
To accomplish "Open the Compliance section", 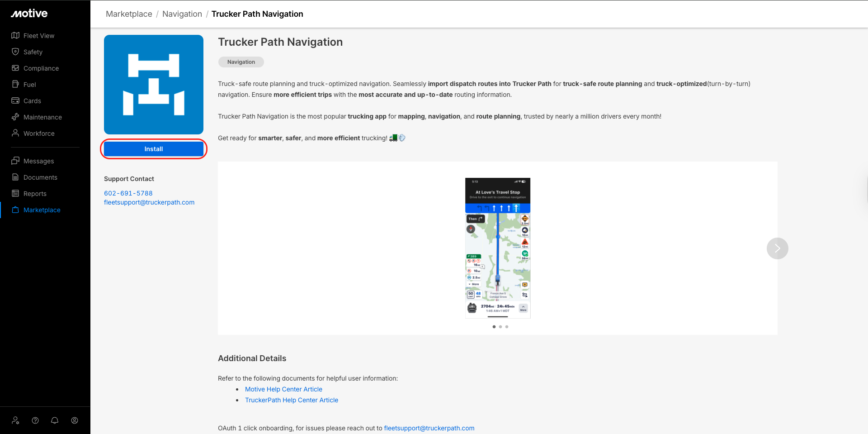I will (41, 68).
